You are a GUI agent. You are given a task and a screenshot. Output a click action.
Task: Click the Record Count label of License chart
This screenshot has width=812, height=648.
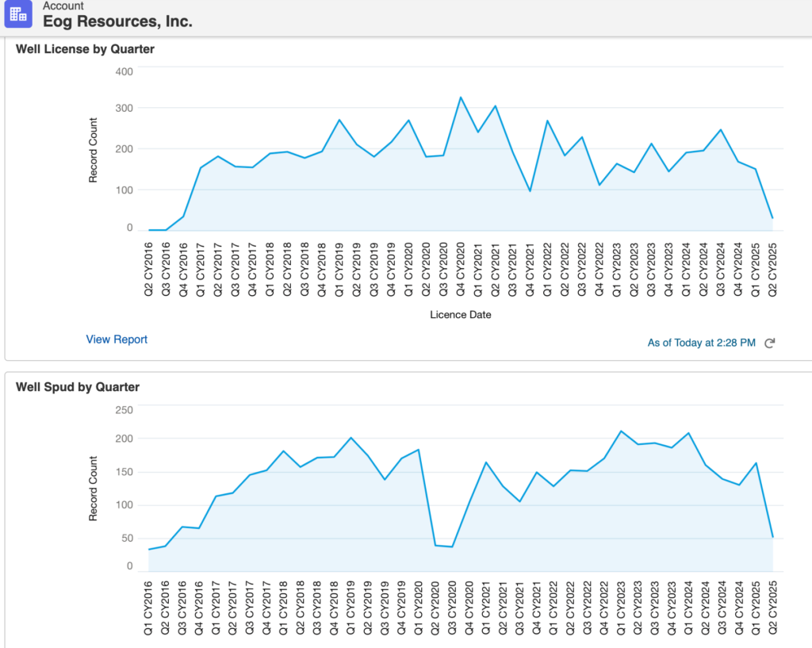93,150
